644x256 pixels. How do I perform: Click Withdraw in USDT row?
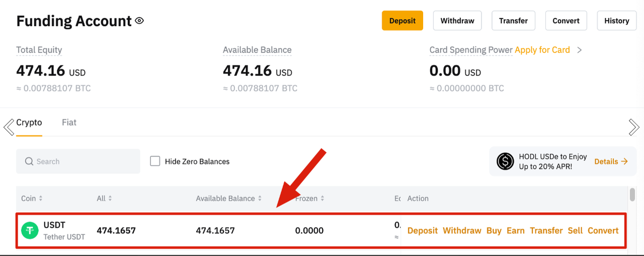462,230
